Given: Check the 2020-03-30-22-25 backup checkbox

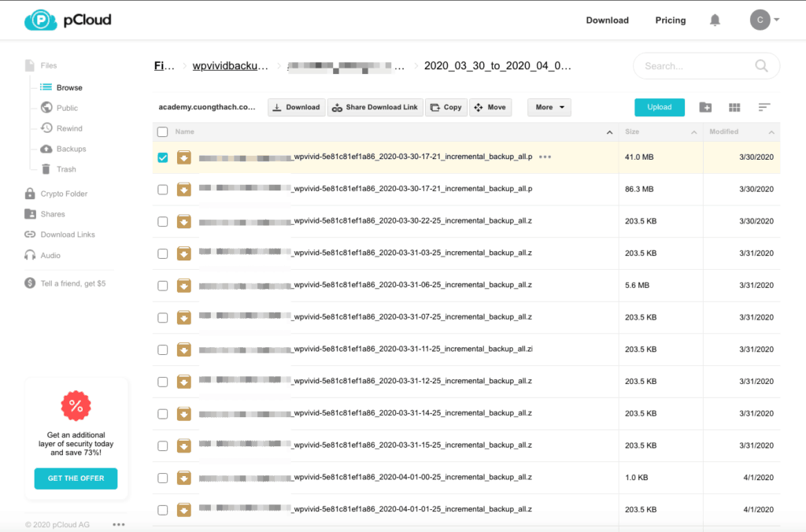Looking at the screenshot, I should click(x=162, y=222).
